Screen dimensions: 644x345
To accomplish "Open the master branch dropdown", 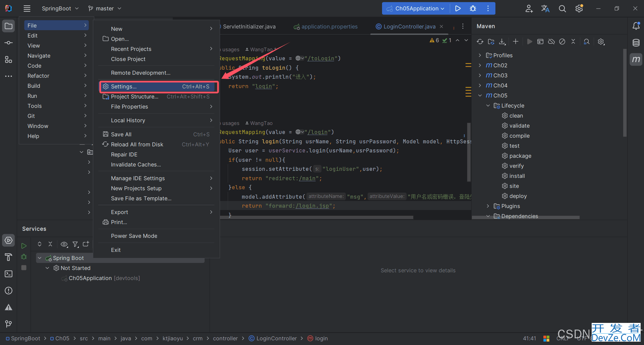I will click(x=105, y=8).
